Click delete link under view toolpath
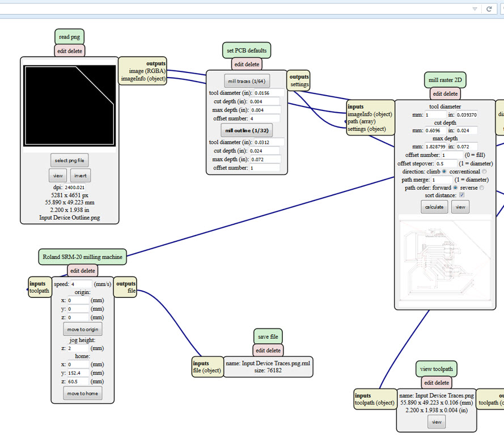This screenshot has height=435, width=504. [x=442, y=383]
